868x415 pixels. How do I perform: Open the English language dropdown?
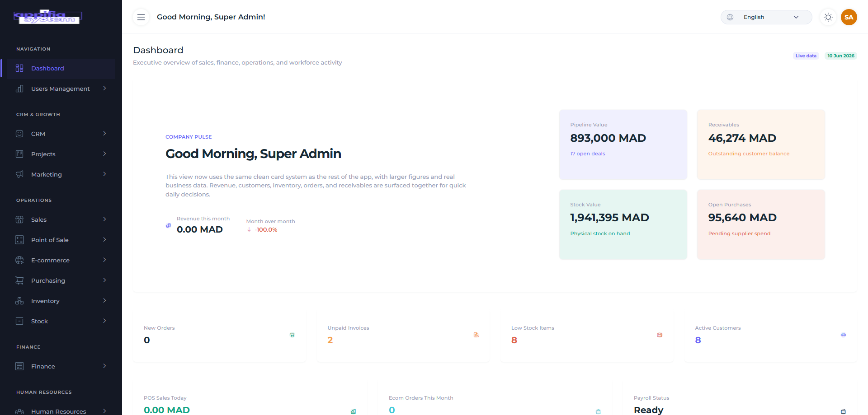tap(766, 17)
